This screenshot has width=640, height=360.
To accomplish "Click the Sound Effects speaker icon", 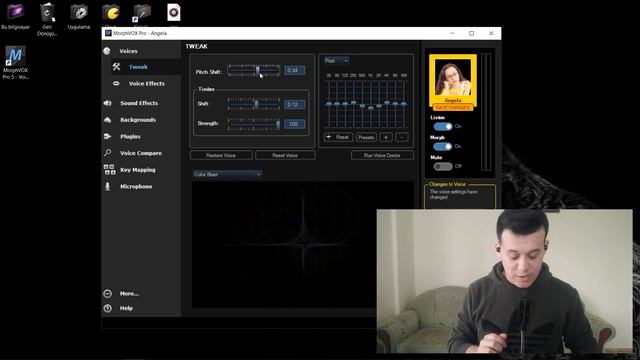I will [107, 103].
